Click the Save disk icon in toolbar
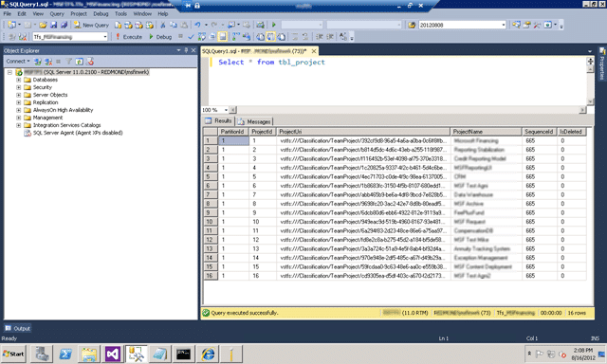Image resolution: width=607 pixels, height=364 pixels. point(53,26)
